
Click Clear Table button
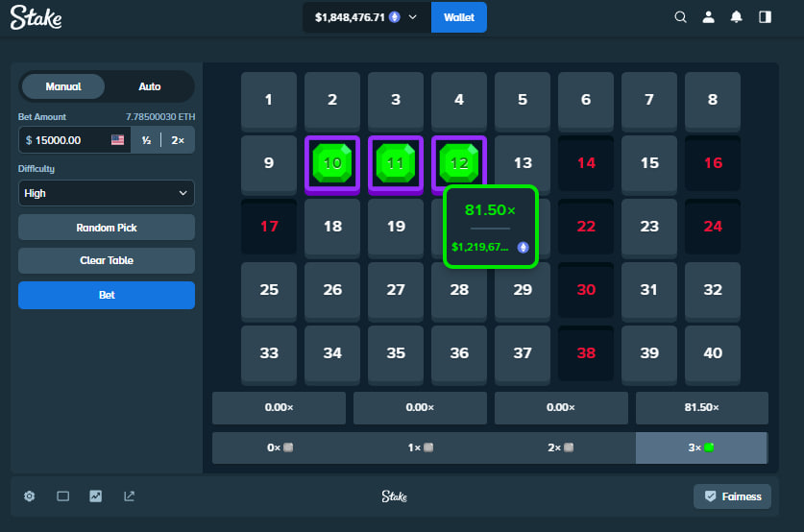click(x=107, y=260)
